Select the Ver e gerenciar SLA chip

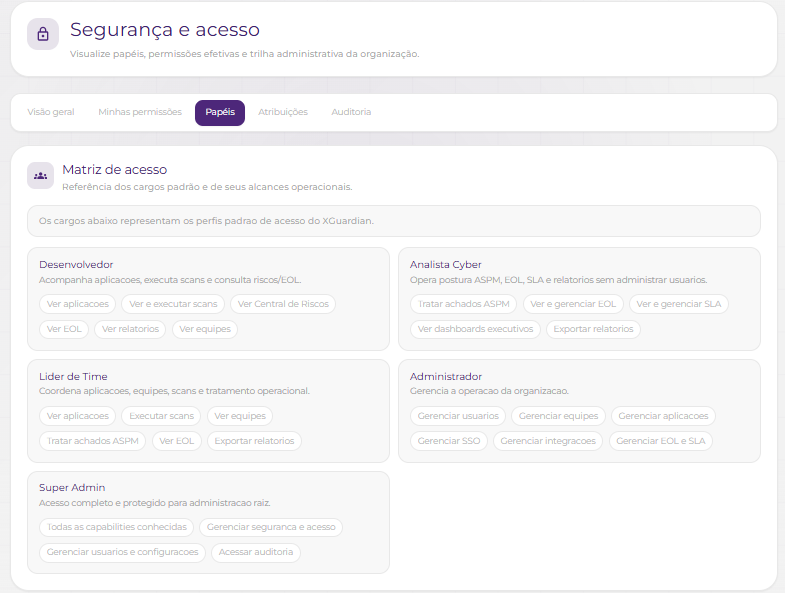tap(679, 304)
